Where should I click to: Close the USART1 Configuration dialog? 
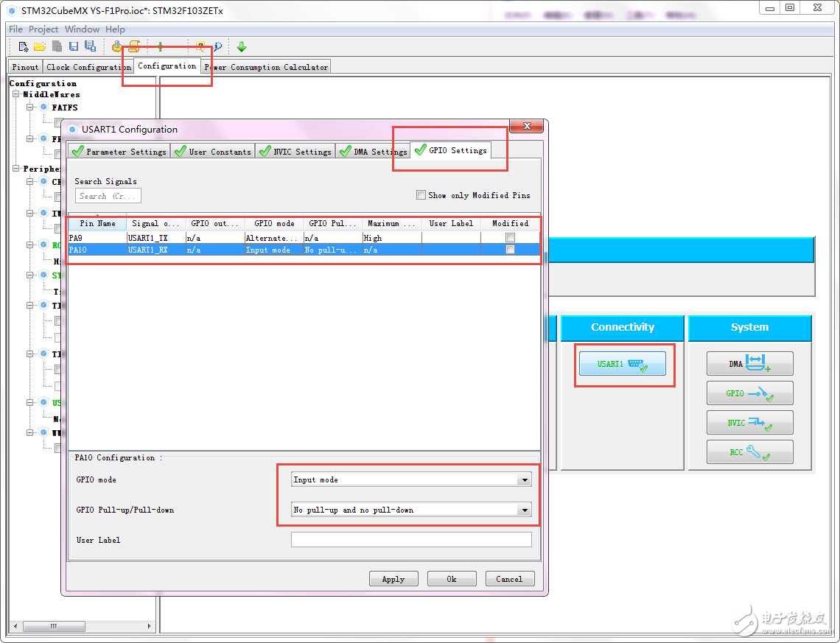tap(527, 126)
